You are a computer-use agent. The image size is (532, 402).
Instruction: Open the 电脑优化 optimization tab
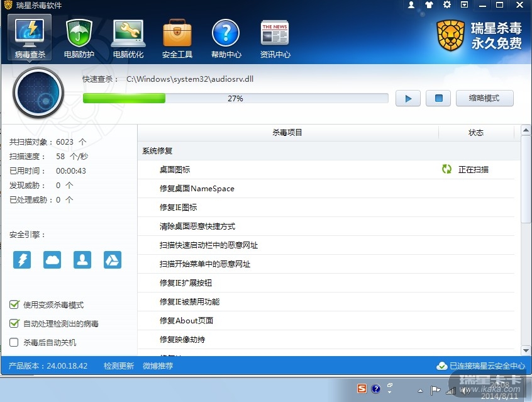(128, 38)
